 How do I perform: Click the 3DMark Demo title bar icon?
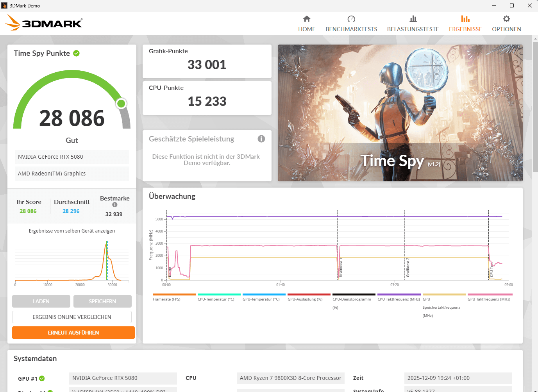4,5
